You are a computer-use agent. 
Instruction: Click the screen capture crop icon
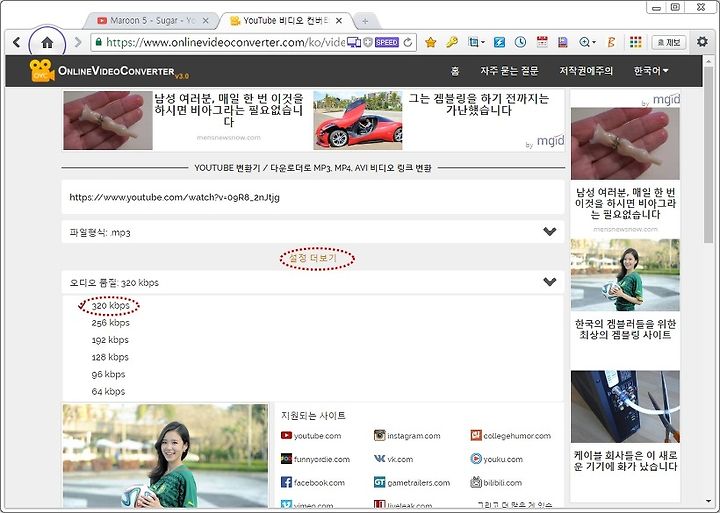[x=473, y=42]
